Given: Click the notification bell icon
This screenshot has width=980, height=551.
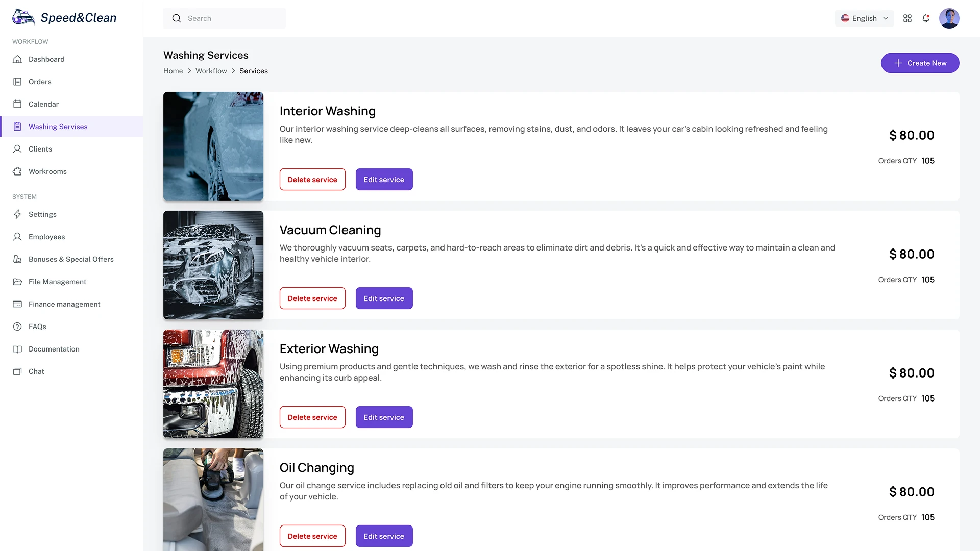Looking at the screenshot, I should pyautogui.click(x=926, y=18).
